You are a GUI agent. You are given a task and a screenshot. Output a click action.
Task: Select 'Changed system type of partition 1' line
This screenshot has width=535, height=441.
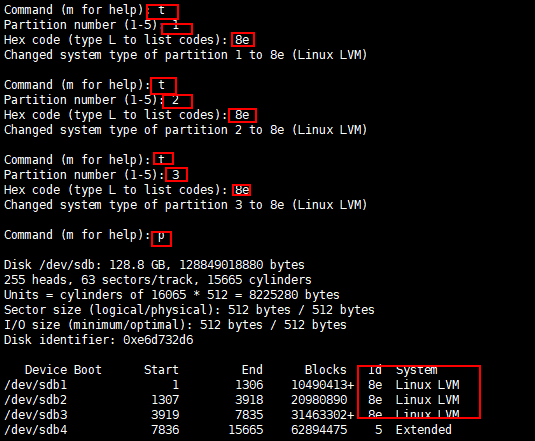click(185, 55)
